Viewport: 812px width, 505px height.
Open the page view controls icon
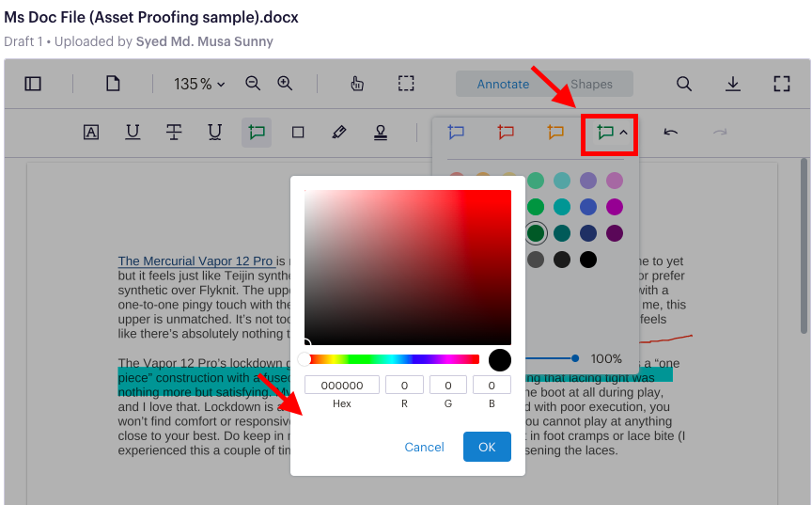click(113, 84)
